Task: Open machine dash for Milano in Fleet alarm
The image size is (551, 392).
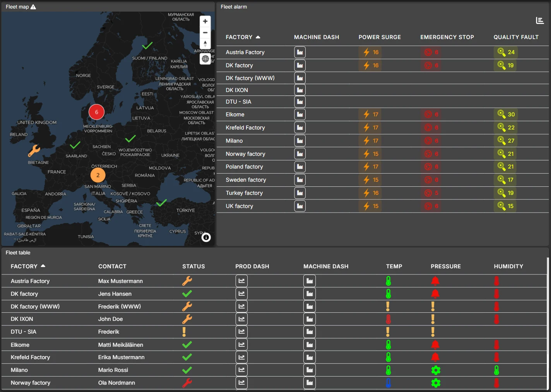Action: coord(300,141)
